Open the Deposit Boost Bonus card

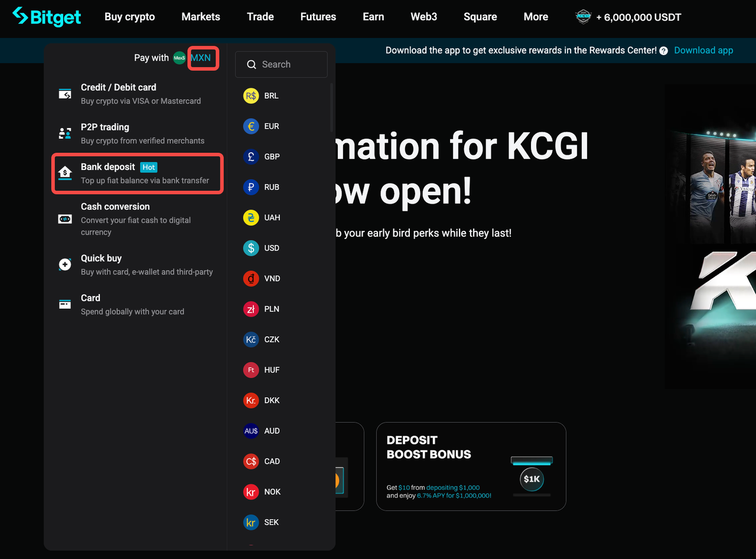point(471,466)
